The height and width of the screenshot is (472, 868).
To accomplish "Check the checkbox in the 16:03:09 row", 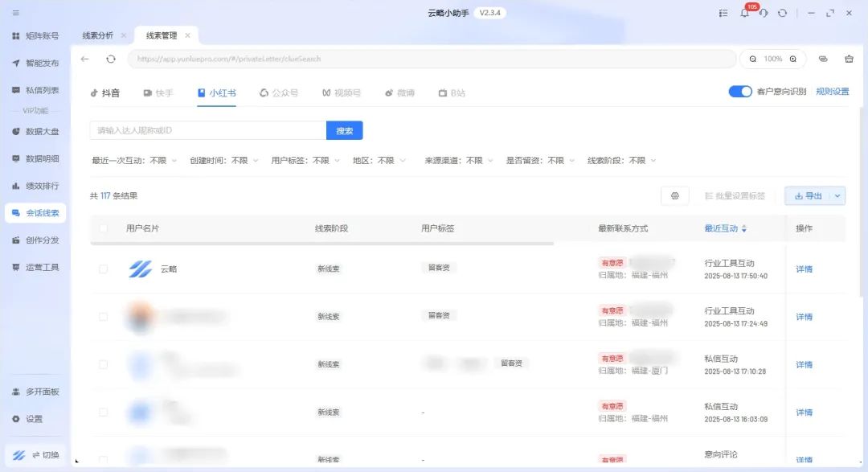I will 104,412.
